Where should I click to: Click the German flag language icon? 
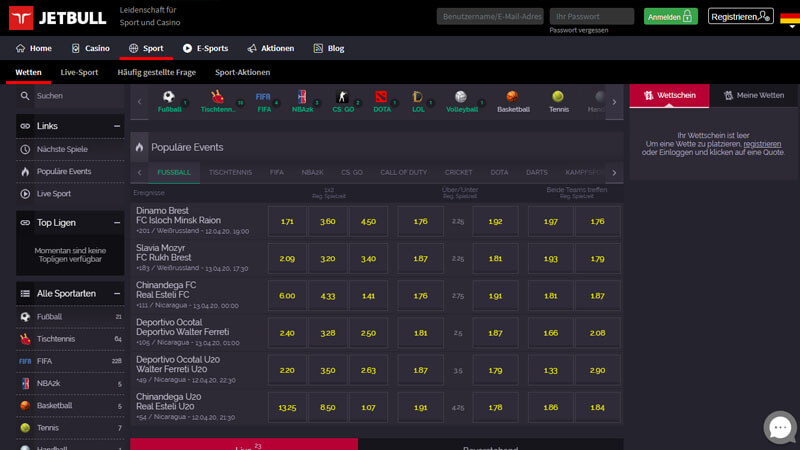tap(790, 18)
